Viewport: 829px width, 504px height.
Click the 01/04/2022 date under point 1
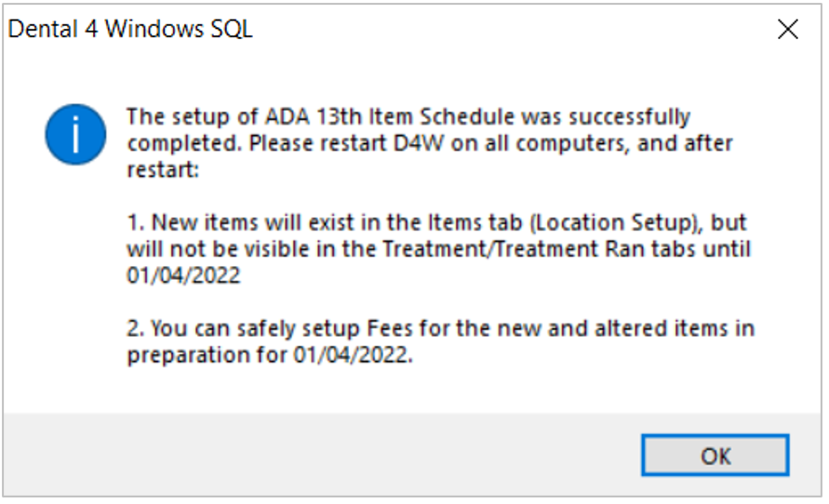(183, 275)
